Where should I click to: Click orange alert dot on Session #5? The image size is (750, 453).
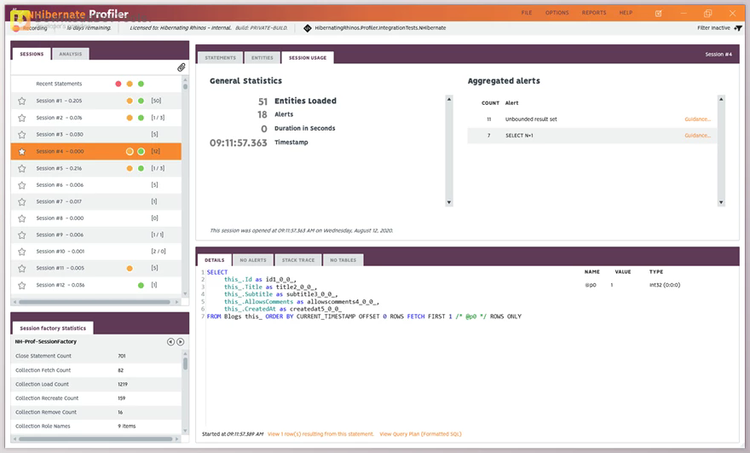[x=130, y=168]
